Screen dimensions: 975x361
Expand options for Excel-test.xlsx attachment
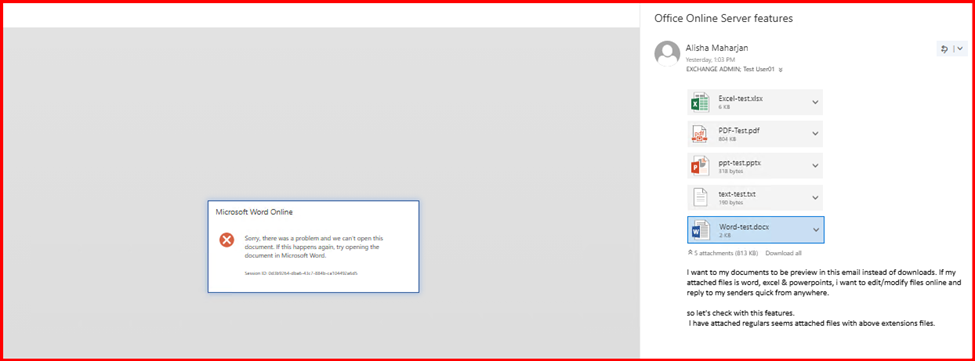[x=815, y=103]
